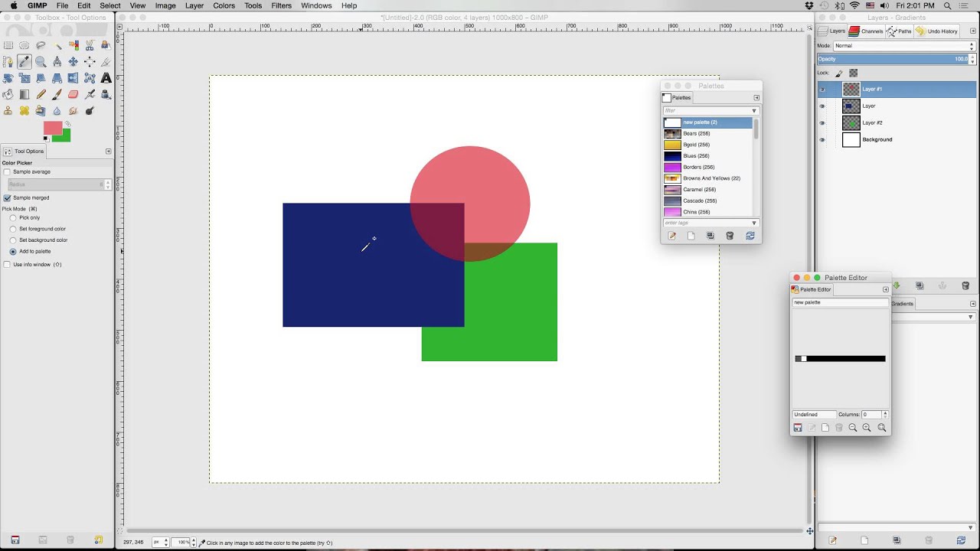
Task: Click zoom out icon in Palette Editor
Action: pyautogui.click(x=852, y=428)
